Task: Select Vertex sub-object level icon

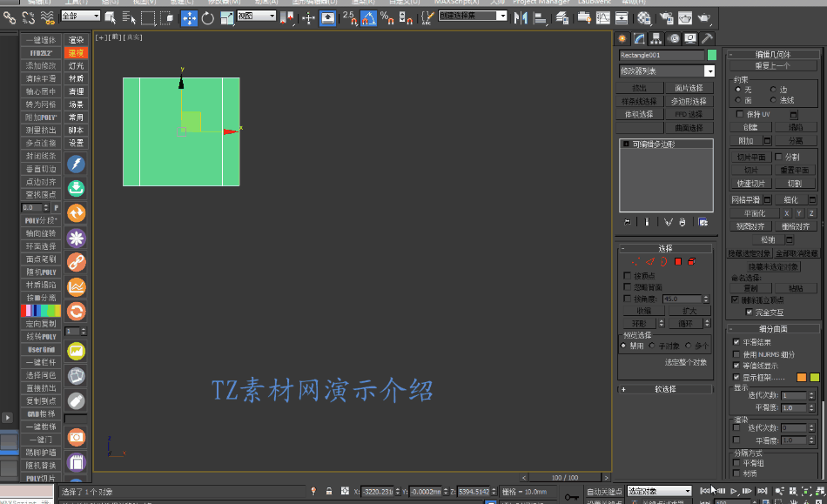Action: (x=635, y=261)
